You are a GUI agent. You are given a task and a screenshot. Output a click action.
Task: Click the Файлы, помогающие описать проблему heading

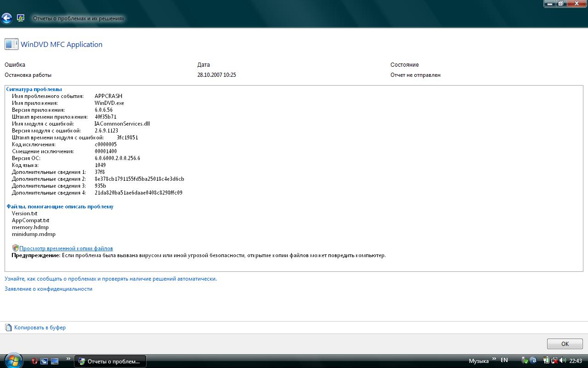(x=60, y=207)
